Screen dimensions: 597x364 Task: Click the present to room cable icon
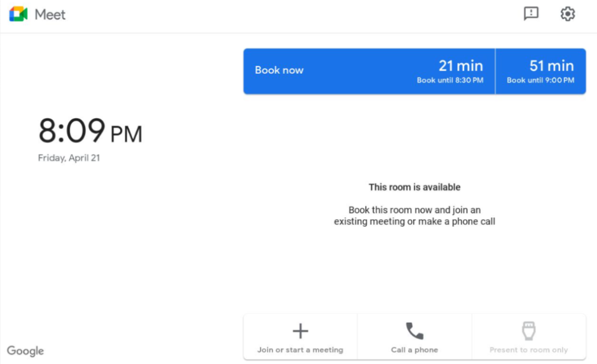pos(528,331)
